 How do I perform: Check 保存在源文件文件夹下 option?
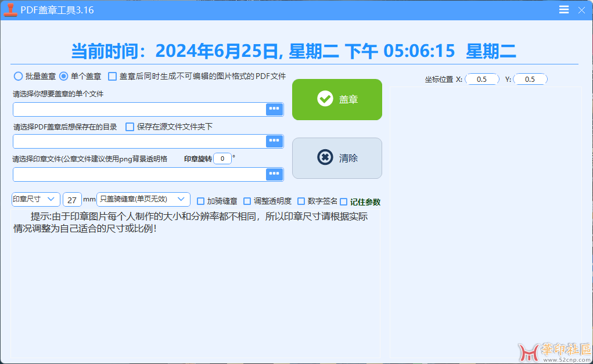tap(130, 127)
